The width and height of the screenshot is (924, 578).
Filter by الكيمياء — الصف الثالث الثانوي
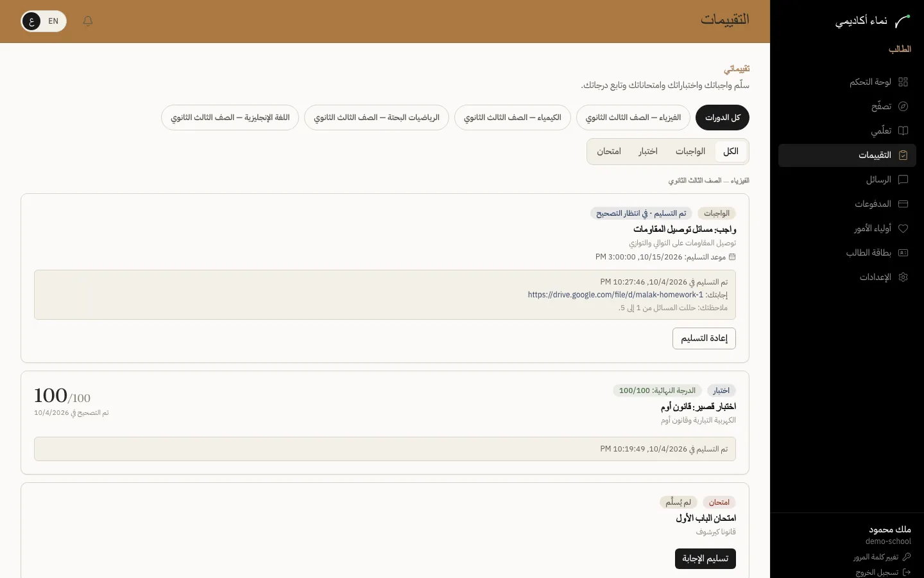click(x=513, y=118)
